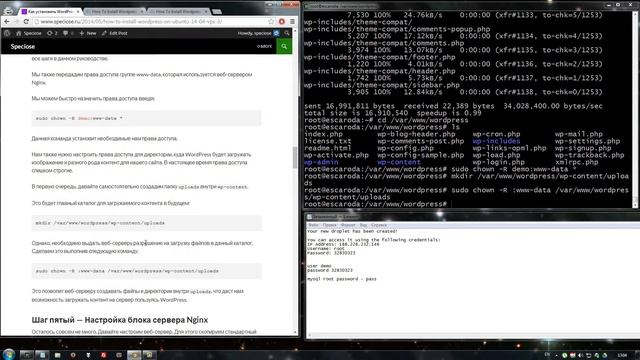The image size is (640, 360).
Task: Open the Вид menu in Notepad
Action: [363, 225]
